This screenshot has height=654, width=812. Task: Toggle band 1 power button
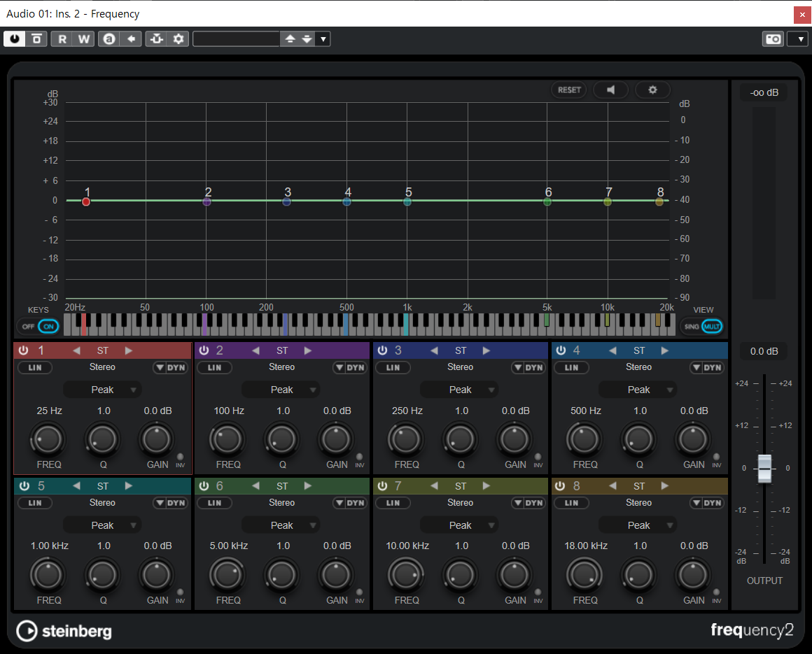click(x=23, y=350)
